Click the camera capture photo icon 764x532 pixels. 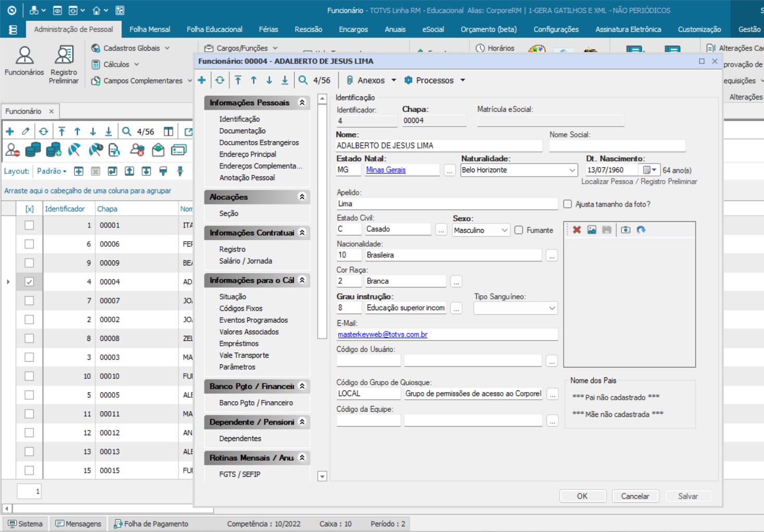626,230
